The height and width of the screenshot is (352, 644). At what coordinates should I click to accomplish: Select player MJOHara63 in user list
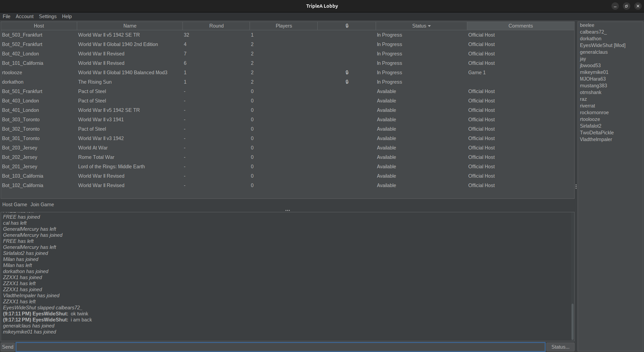point(593,79)
